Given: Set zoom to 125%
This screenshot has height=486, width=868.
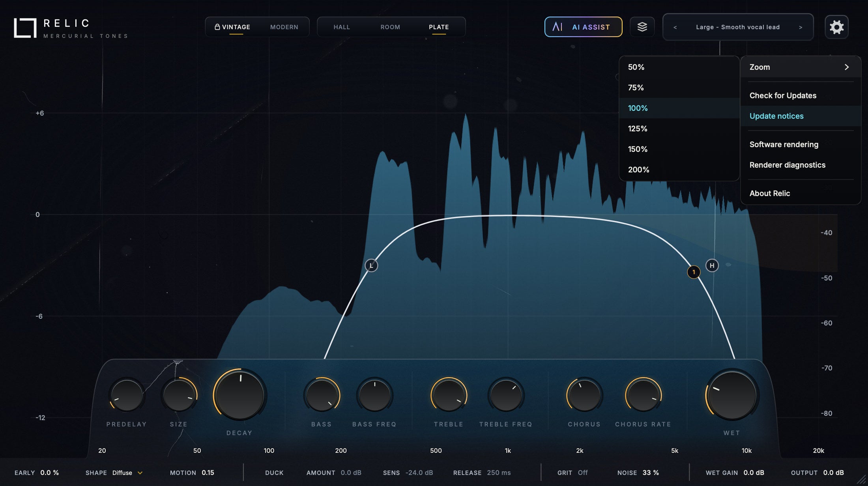Looking at the screenshot, I should point(679,129).
